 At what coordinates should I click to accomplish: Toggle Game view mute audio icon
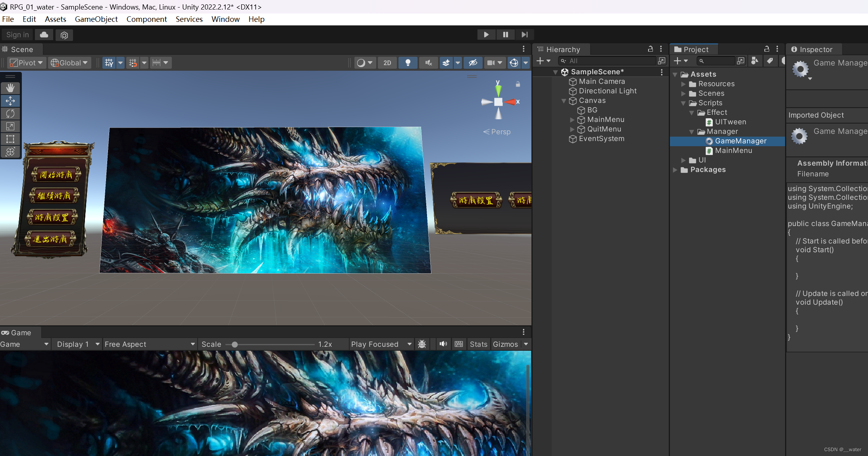point(443,344)
